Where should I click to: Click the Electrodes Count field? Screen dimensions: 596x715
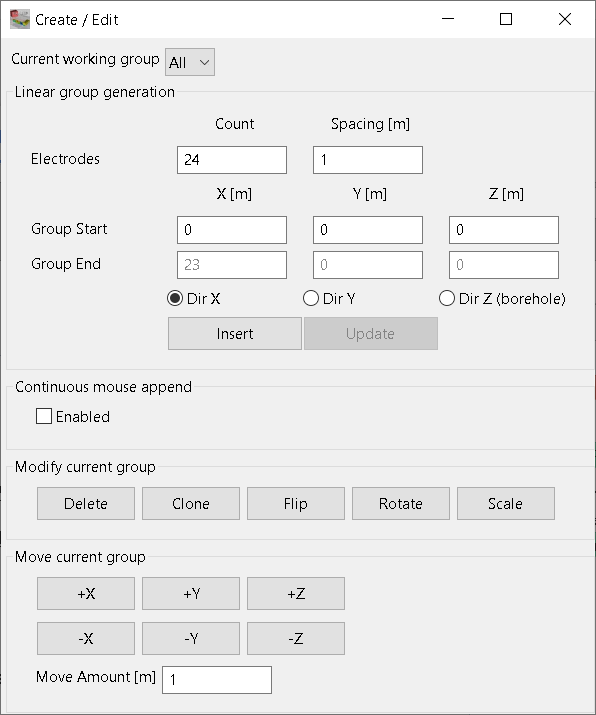(232, 160)
